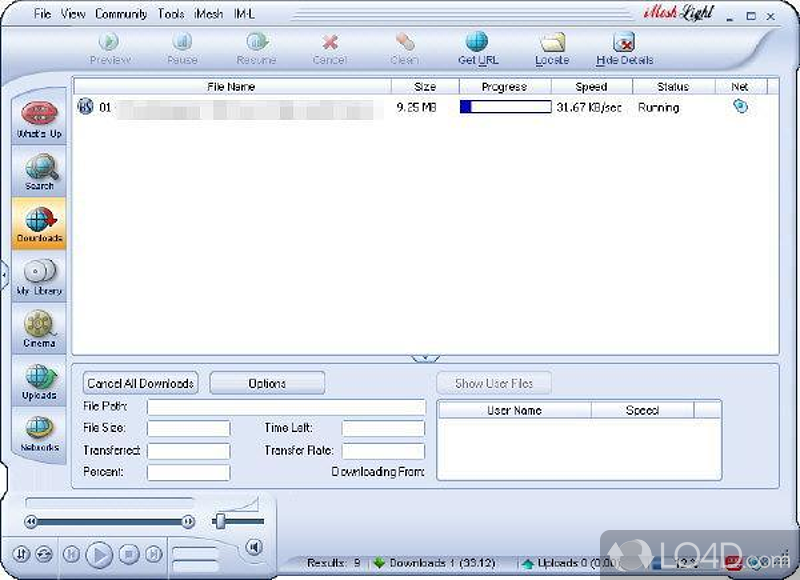Toggle shuffle in the media player
800x580 pixels.
[x=21, y=554]
